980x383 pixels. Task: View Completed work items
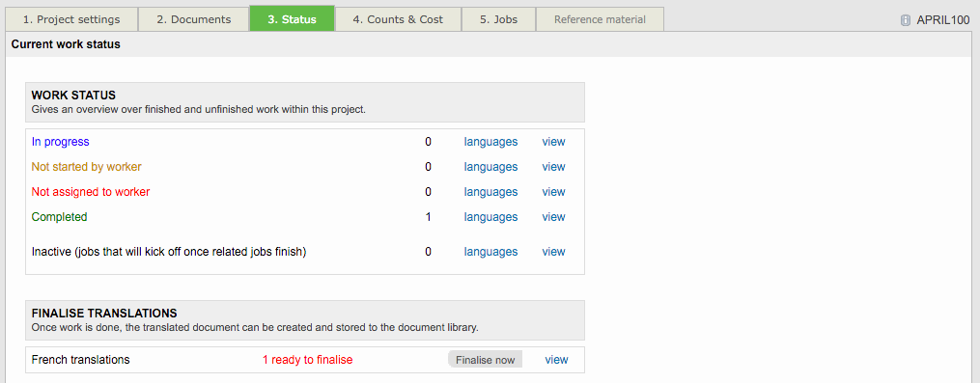coord(554,217)
